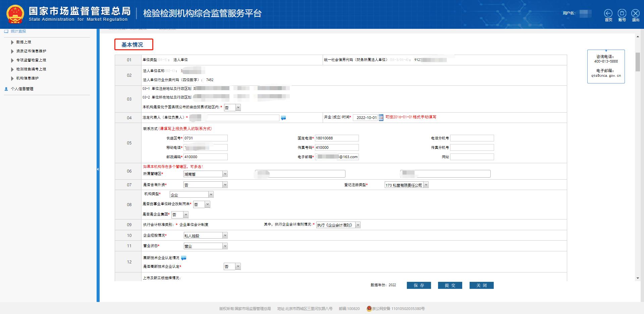Collapse the left sidebar panel arrow

click(x=98, y=169)
